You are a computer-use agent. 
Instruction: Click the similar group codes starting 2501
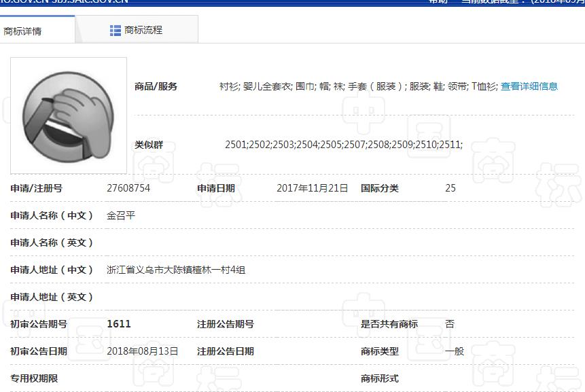(343, 145)
